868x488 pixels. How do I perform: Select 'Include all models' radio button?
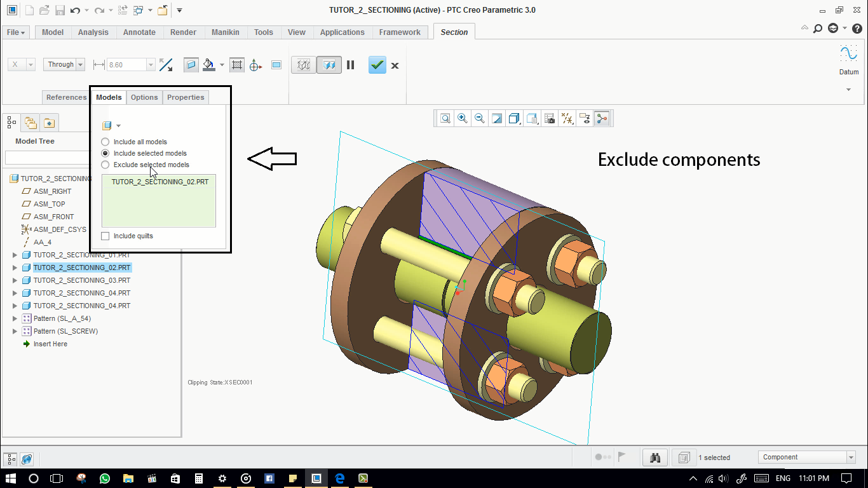click(105, 142)
